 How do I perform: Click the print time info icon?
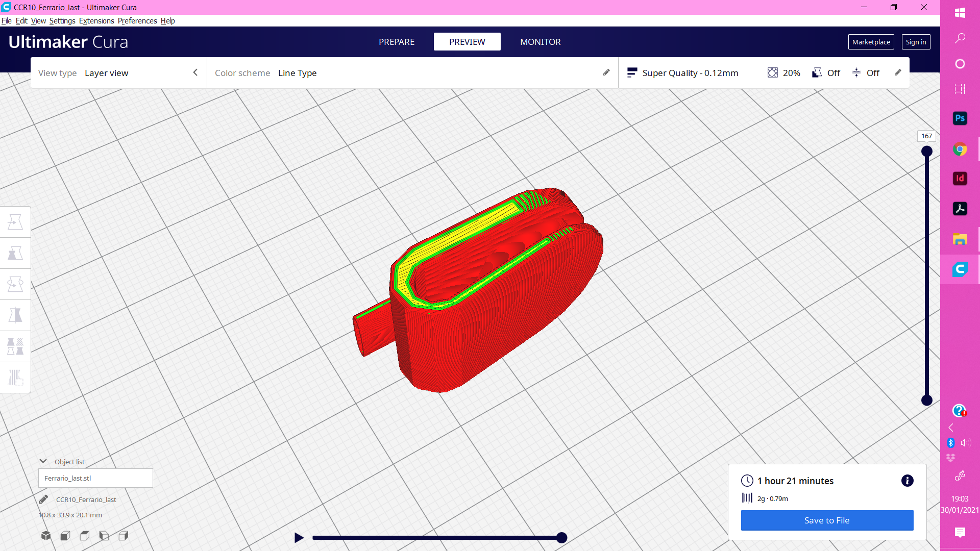[907, 481]
